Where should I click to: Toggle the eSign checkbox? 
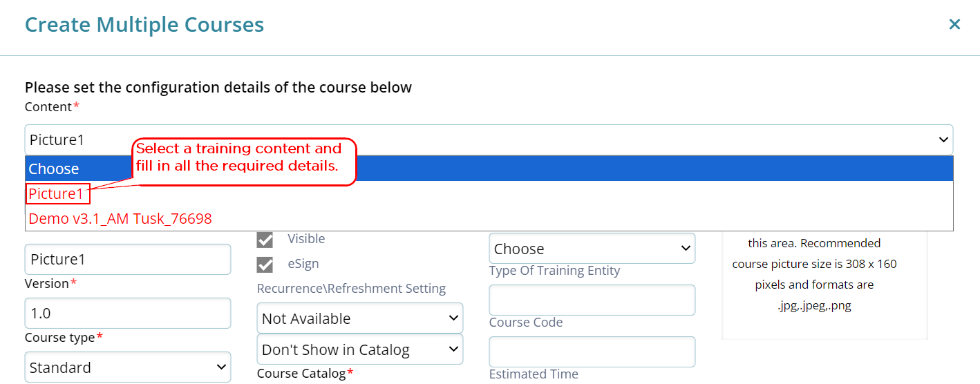point(265,264)
